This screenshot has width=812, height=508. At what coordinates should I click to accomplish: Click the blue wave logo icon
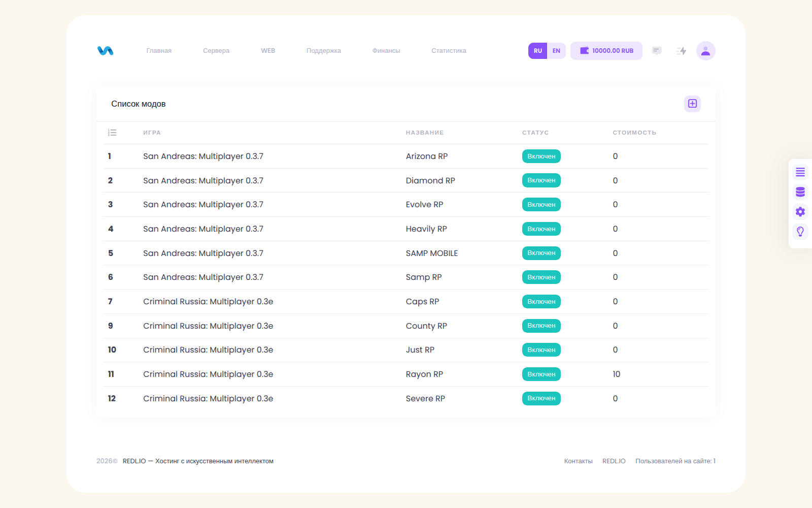point(106,51)
